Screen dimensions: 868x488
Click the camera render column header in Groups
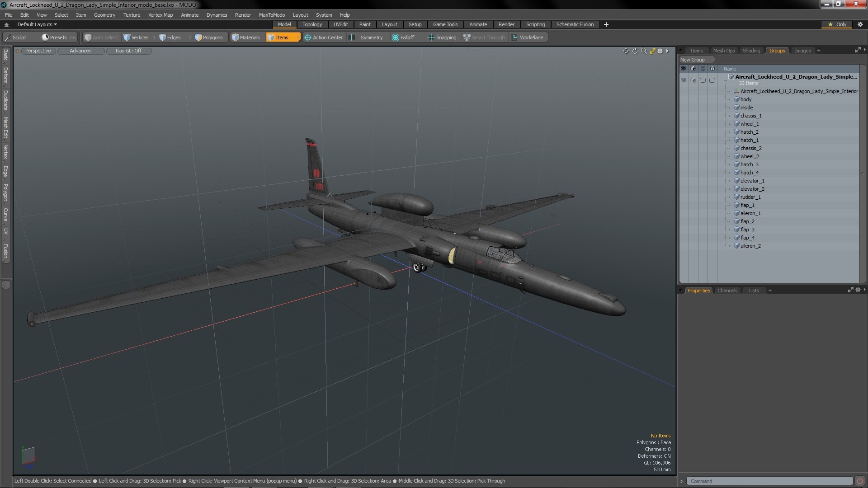(693, 69)
